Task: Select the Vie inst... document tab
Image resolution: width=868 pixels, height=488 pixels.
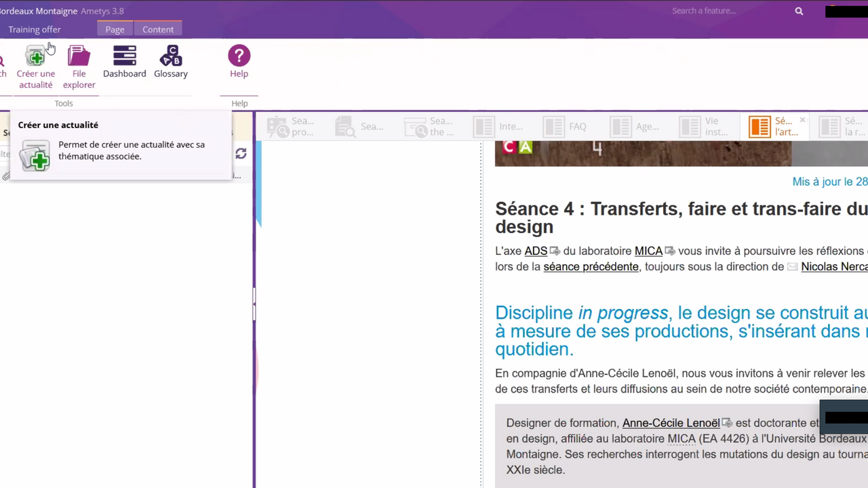Action: pyautogui.click(x=704, y=127)
